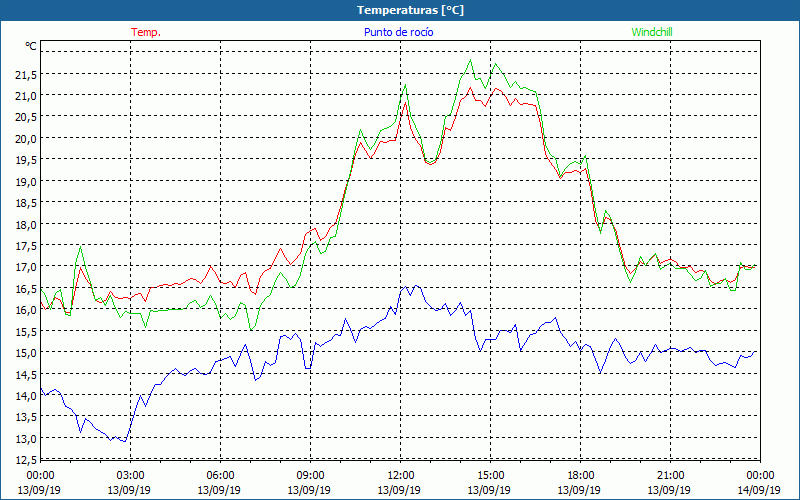800x500 pixels.
Task: Click the 14,0 y-axis value
Action: pyautogui.click(x=26, y=395)
